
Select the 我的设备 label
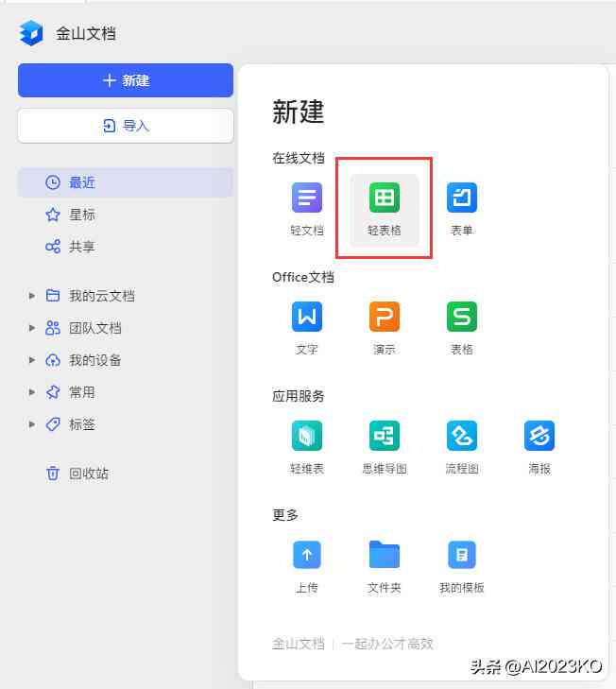click(x=94, y=360)
